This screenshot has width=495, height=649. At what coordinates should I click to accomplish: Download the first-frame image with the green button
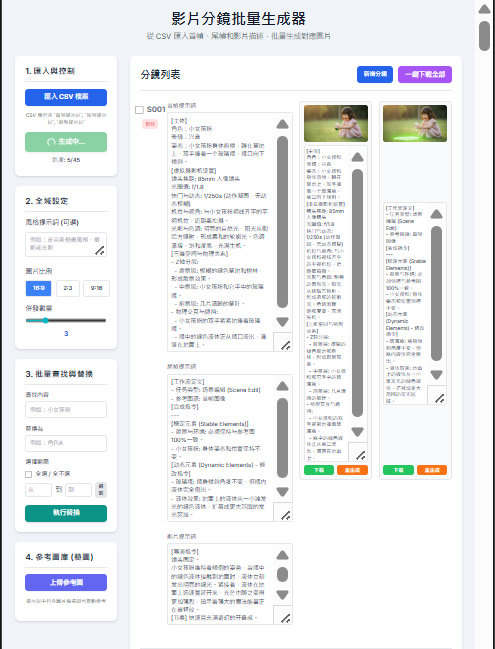coord(319,470)
